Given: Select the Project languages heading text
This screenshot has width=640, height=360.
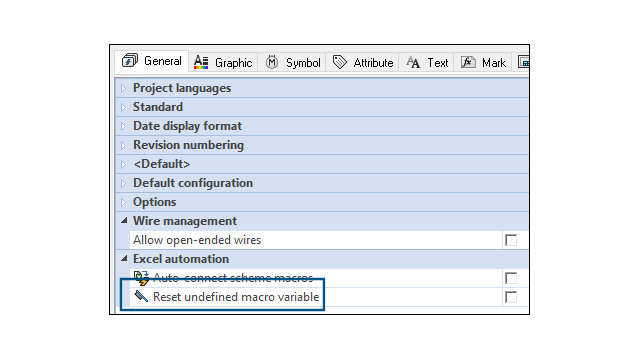Looking at the screenshot, I should (x=182, y=88).
